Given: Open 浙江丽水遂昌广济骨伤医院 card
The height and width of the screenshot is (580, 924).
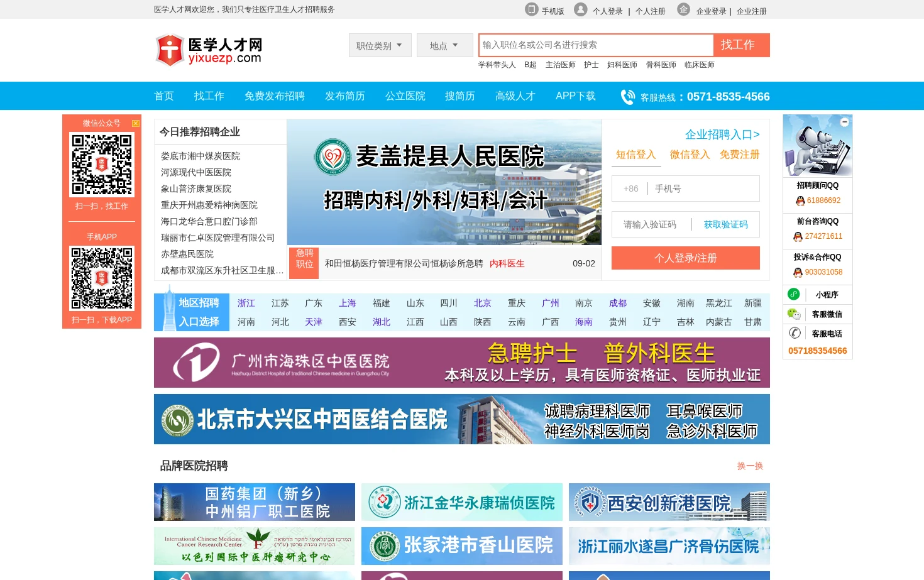Looking at the screenshot, I should tap(669, 546).
